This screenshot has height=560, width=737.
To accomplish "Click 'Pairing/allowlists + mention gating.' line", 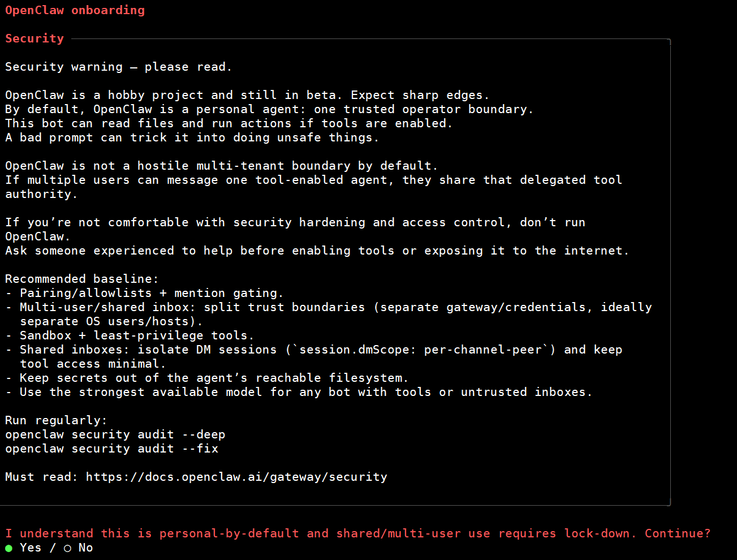I will [x=144, y=293].
